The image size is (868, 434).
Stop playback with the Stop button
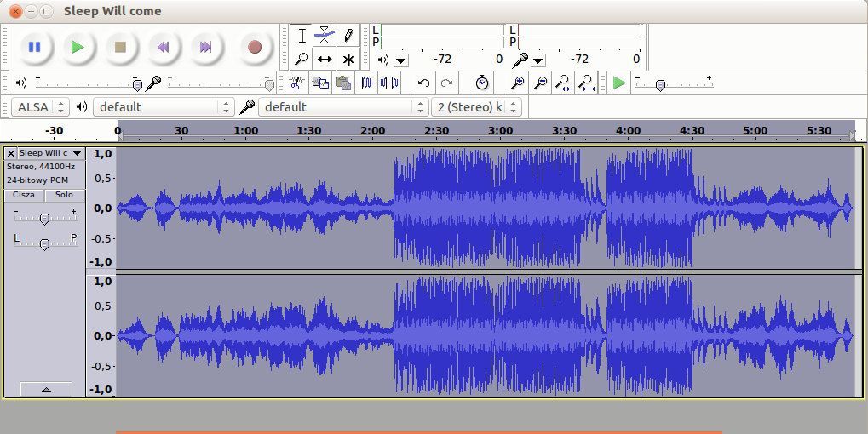[120, 47]
